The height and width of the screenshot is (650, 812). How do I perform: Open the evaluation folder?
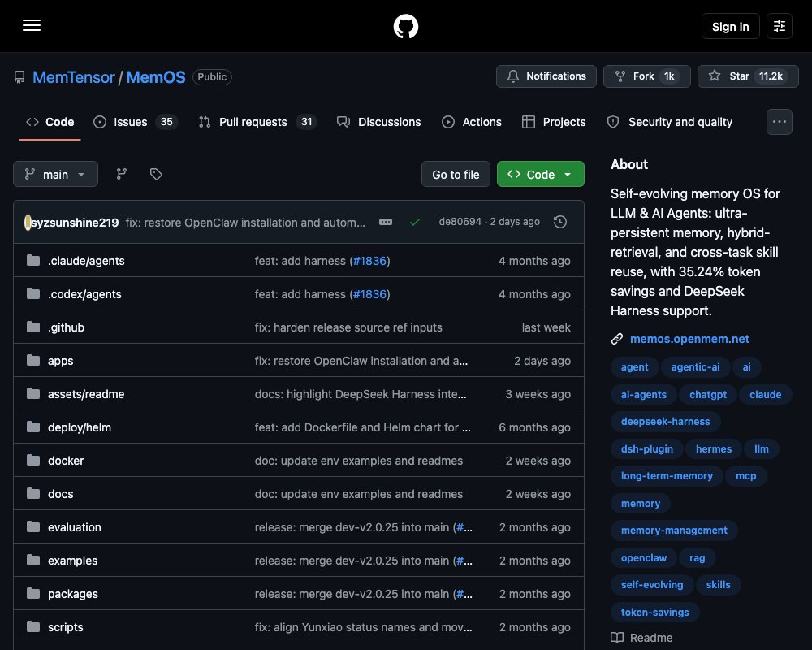74,527
